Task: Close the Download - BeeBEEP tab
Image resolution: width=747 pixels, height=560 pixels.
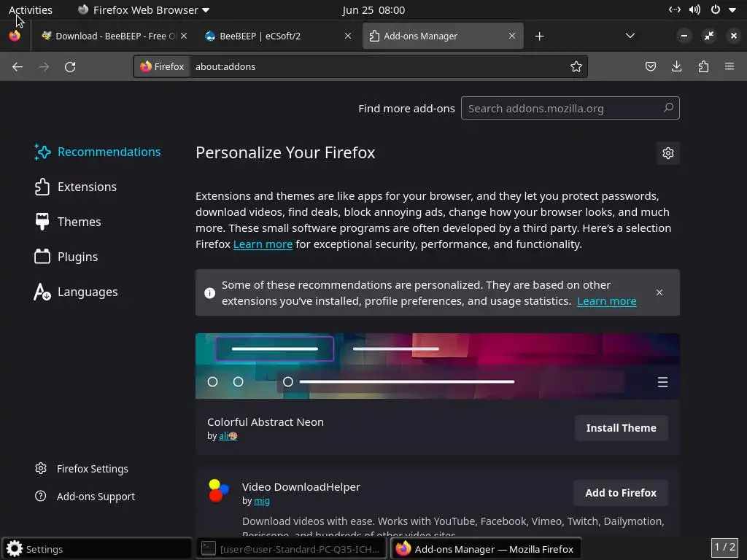Action: [184, 36]
